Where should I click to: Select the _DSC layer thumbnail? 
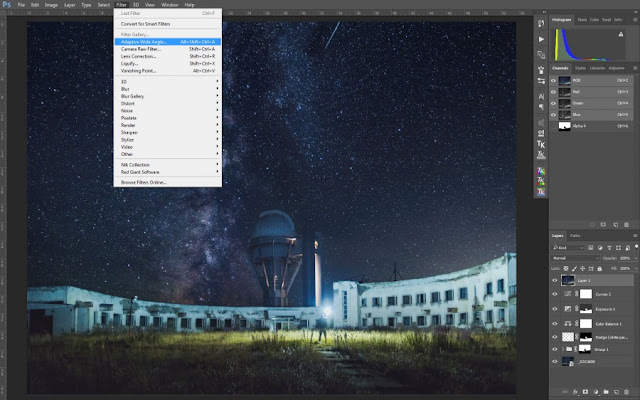568,362
